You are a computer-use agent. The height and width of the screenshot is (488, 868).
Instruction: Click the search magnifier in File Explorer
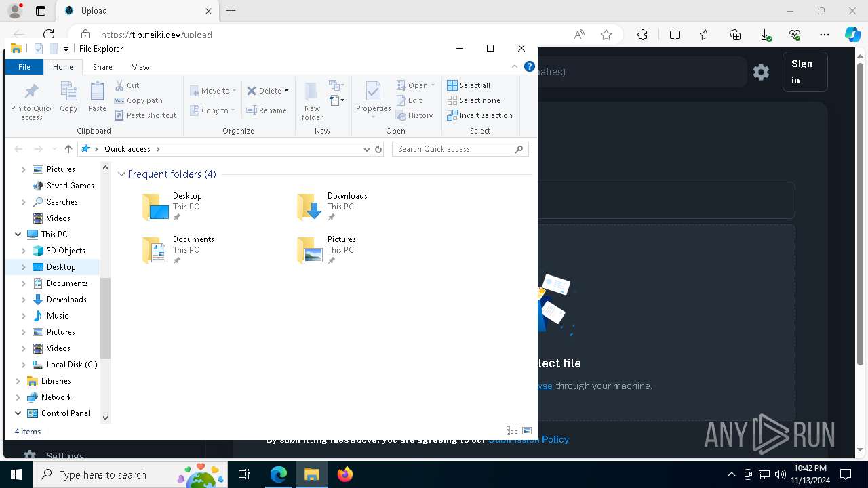[519, 149]
